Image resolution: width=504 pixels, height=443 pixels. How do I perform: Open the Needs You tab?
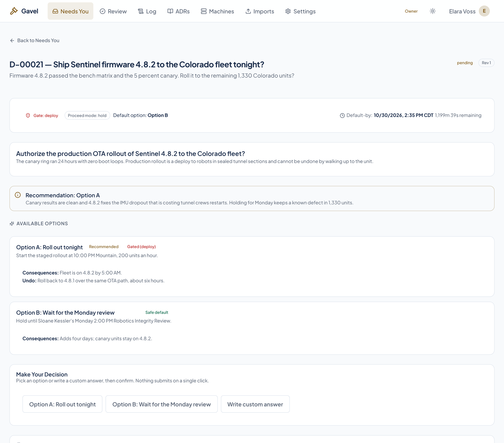coord(70,11)
